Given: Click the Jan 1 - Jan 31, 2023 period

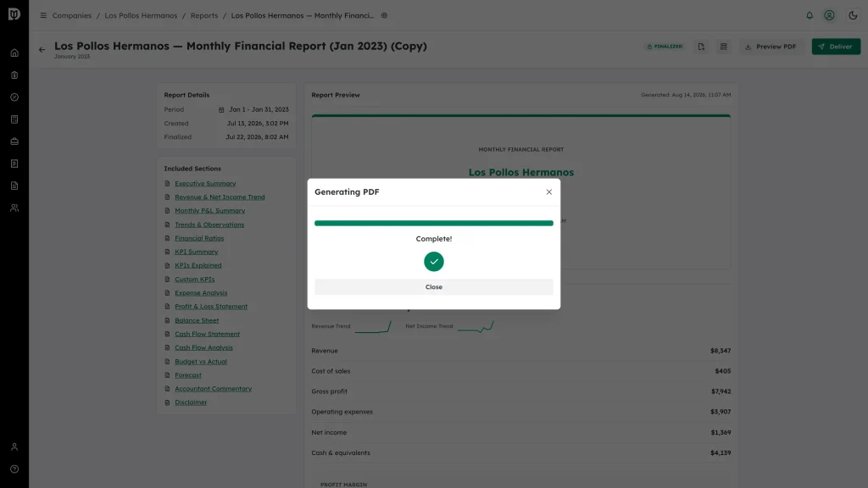Looking at the screenshot, I should 259,109.
